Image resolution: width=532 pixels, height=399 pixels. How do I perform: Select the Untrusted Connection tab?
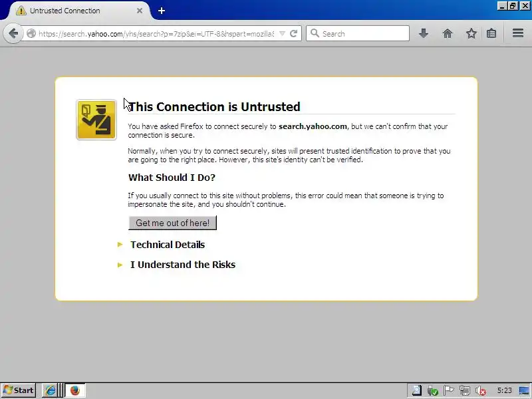pyautogui.click(x=79, y=11)
